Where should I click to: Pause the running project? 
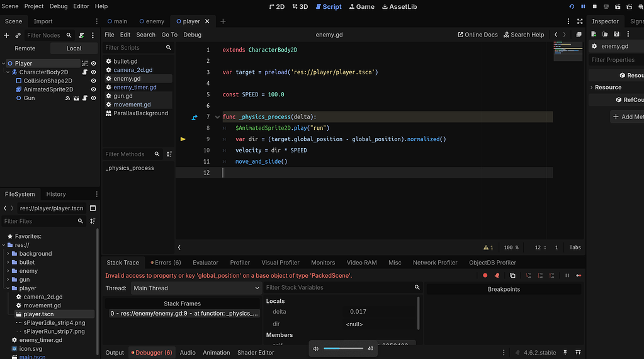click(583, 6)
